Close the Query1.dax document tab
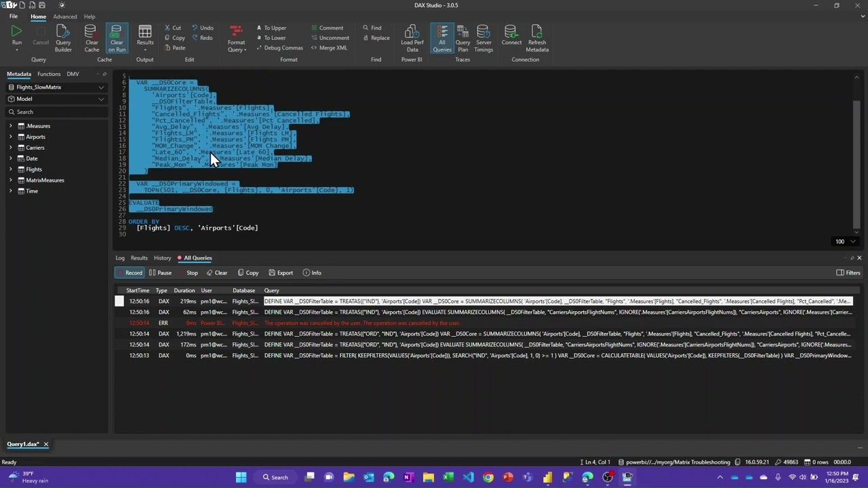The height and width of the screenshot is (488, 868). pyautogui.click(x=46, y=445)
